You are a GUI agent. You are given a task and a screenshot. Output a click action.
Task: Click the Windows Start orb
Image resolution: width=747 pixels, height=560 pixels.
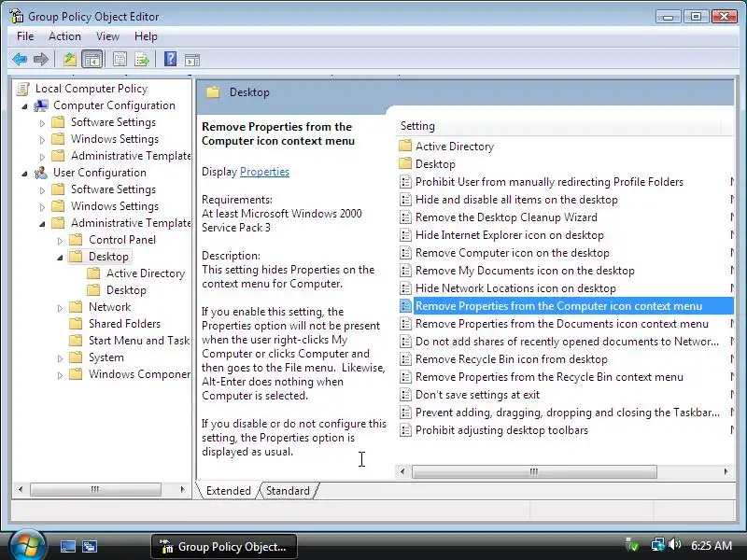(27, 545)
